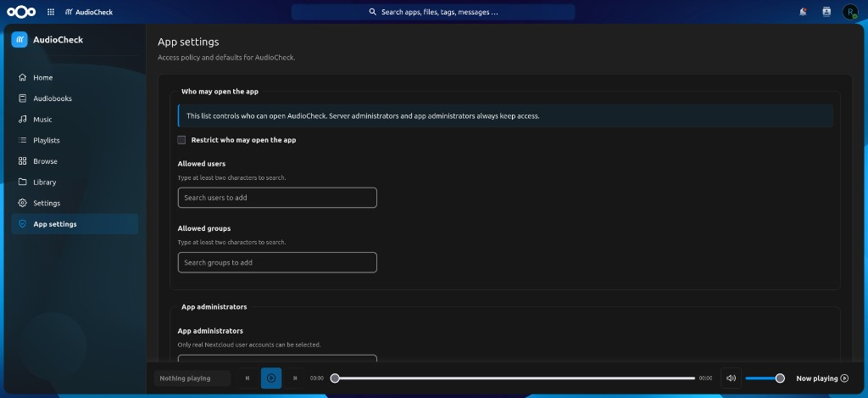Select App settings in the sidebar
Viewport: 868px width, 398px height.
click(x=75, y=224)
